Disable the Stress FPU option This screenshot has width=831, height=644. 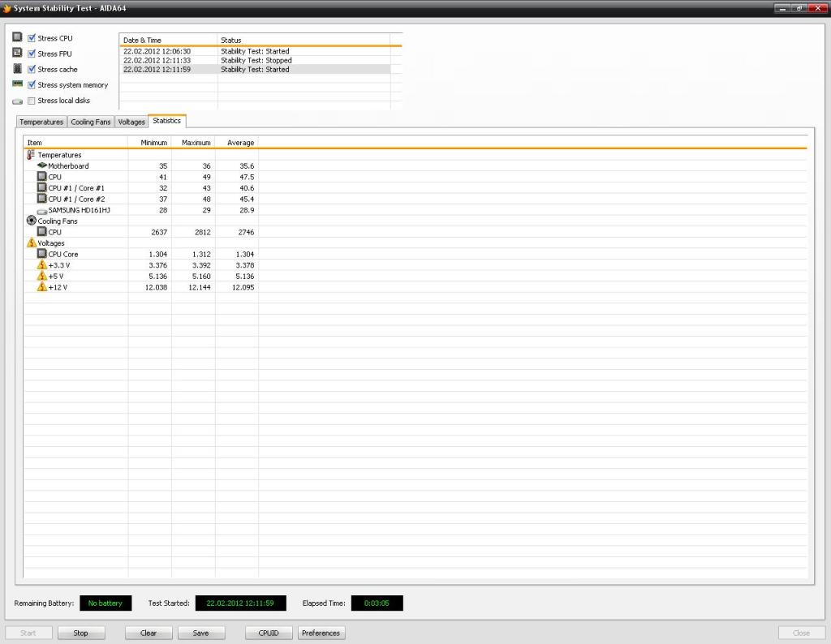pyautogui.click(x=32, y=54)
